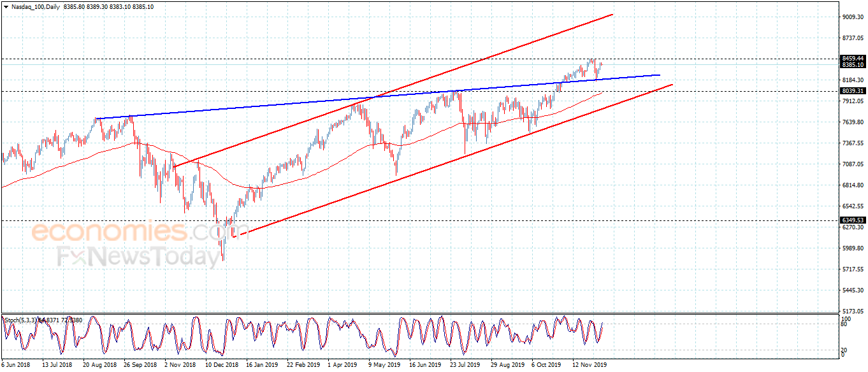
Task: Select the 8039.31 horizontal level price tag
Action: 852,91
